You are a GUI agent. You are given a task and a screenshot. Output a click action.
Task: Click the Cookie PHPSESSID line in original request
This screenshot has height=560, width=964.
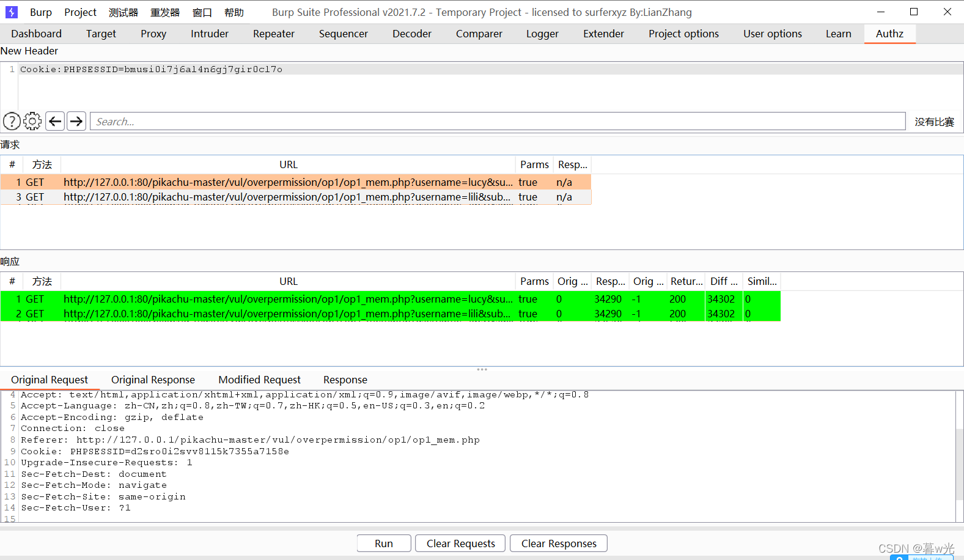point(155,451)
